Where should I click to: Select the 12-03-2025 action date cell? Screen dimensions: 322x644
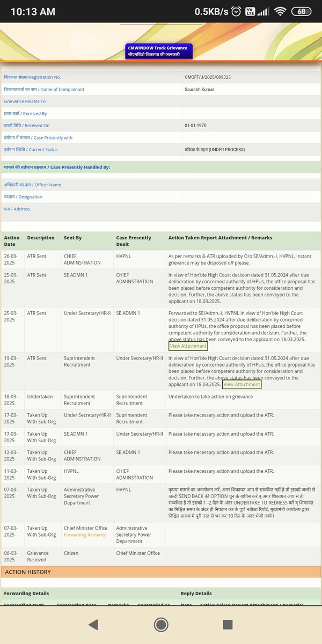click(12, 456)
